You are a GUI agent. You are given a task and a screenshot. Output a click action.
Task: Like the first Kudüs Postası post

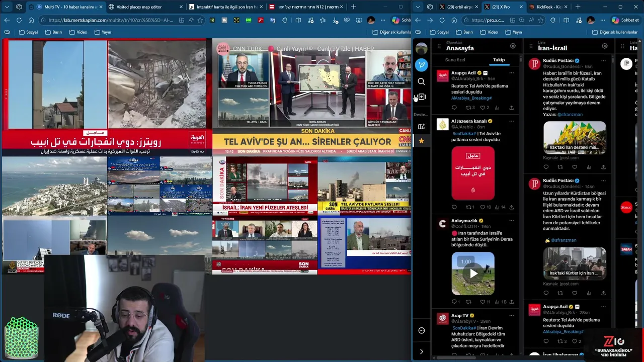tap(575, 167)
